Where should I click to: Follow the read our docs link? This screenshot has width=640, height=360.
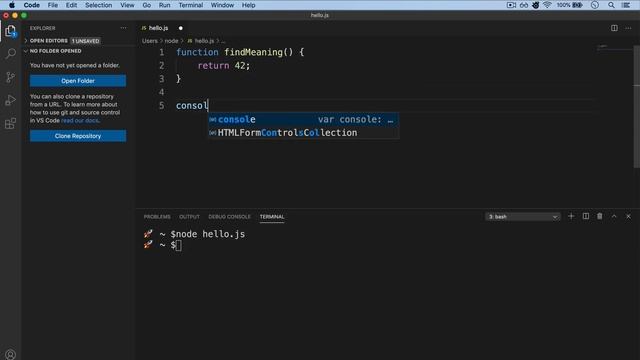coord(80,120)
